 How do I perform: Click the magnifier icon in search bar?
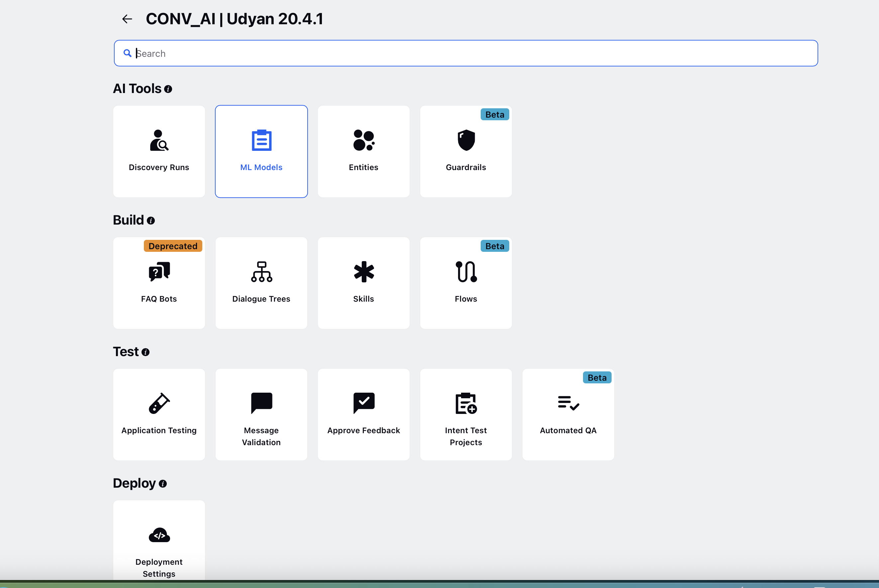[x=128, y=53]
